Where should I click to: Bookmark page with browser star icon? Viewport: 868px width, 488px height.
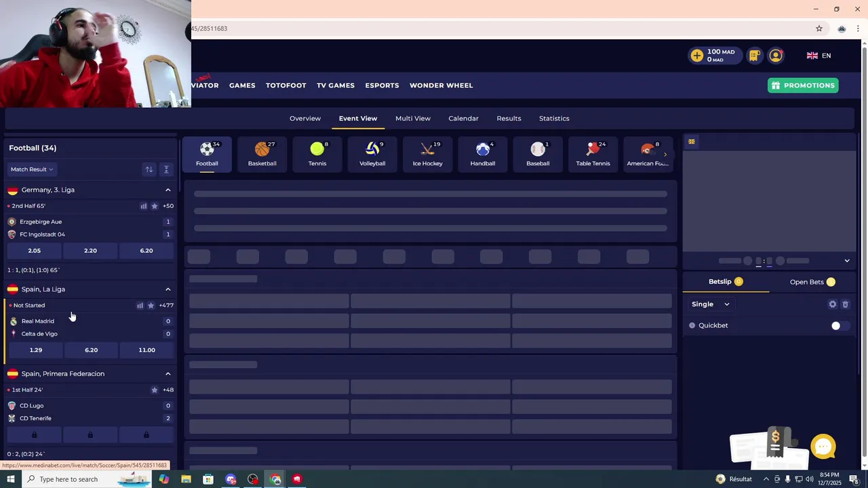[x=819, y=28]
